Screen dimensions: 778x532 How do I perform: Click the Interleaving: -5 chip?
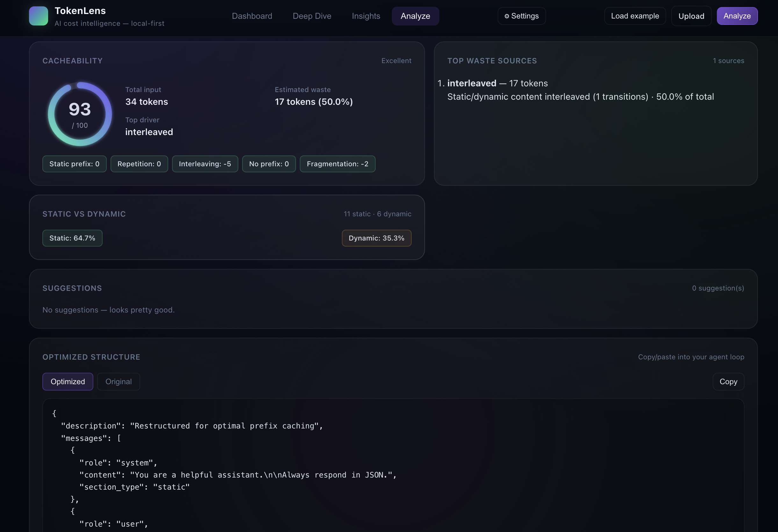[205, 164]
